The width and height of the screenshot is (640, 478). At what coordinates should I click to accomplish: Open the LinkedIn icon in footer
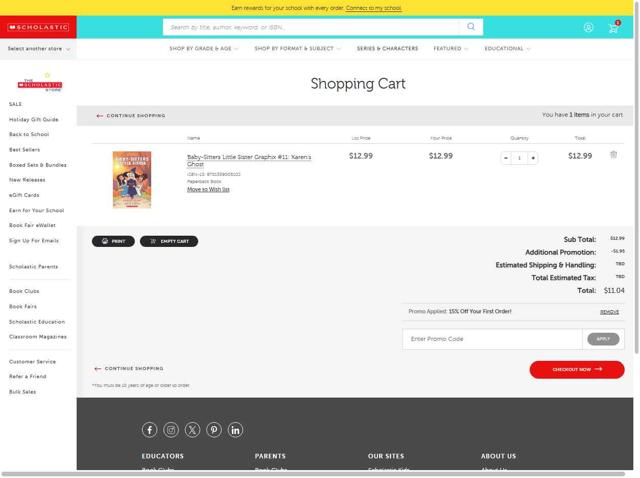point(235,430)
